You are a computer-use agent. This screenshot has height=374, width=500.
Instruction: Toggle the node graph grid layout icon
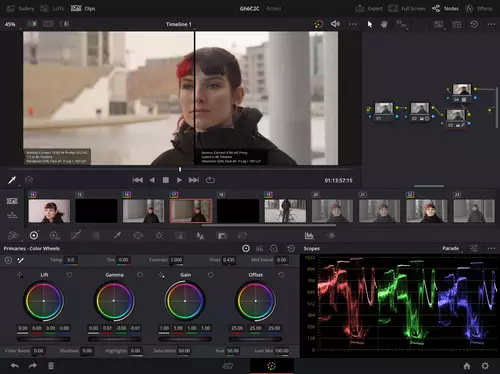pyautogui.click(x=457, y=24)
